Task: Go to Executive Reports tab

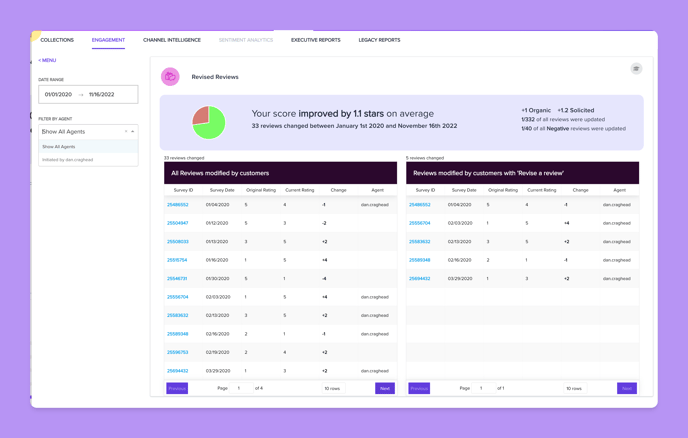Action: pyautogui.click(x=316, y=40)
